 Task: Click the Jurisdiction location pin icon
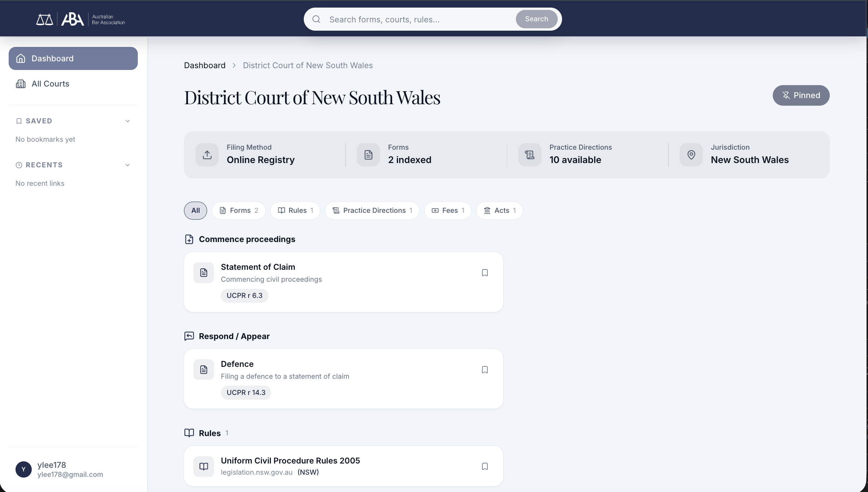(691, 155)
